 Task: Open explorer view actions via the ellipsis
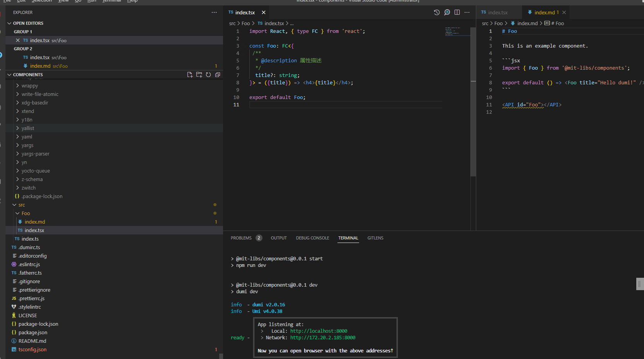214,12
